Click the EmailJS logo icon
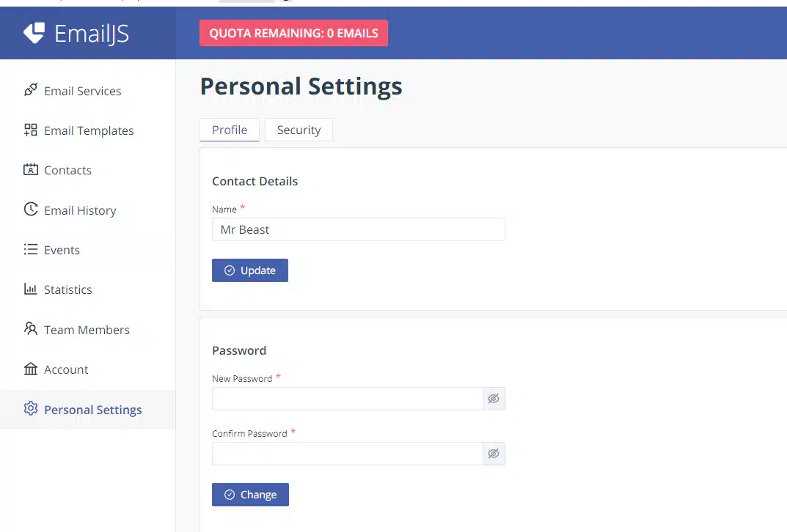 click(34, 33)
